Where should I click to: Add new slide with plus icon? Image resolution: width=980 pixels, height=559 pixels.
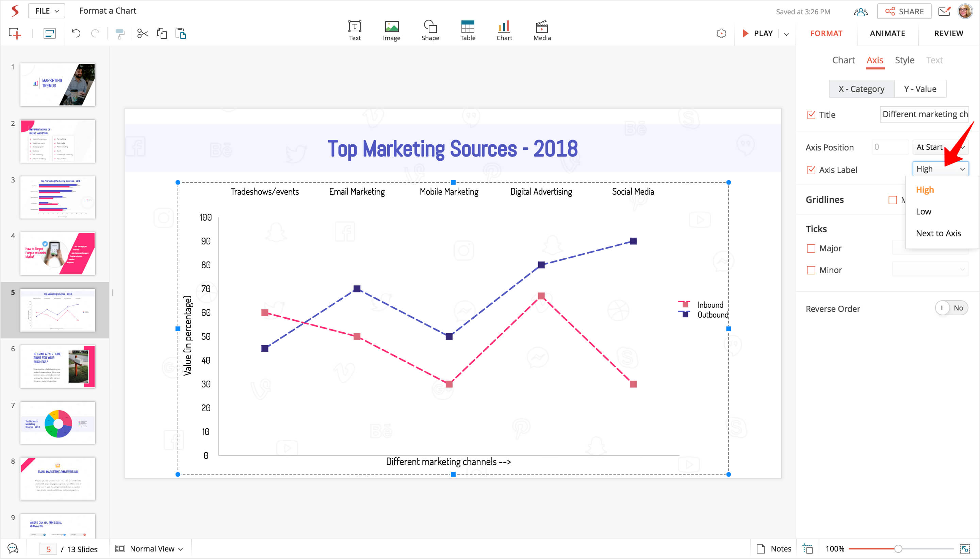pyautogui.click(x=15, y=33)
